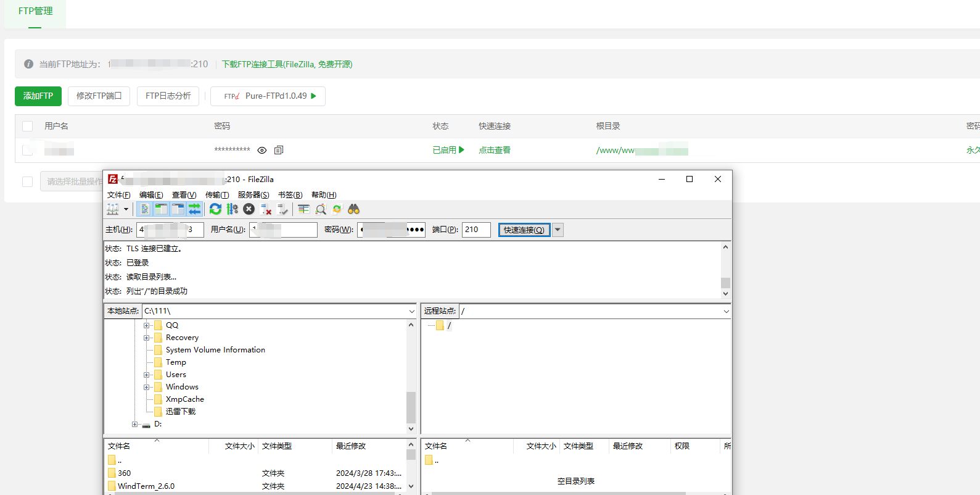The width and height of the screenshot is (980, 495).
Task: Click info icon beside current FTP address
Action: [28, 64]
